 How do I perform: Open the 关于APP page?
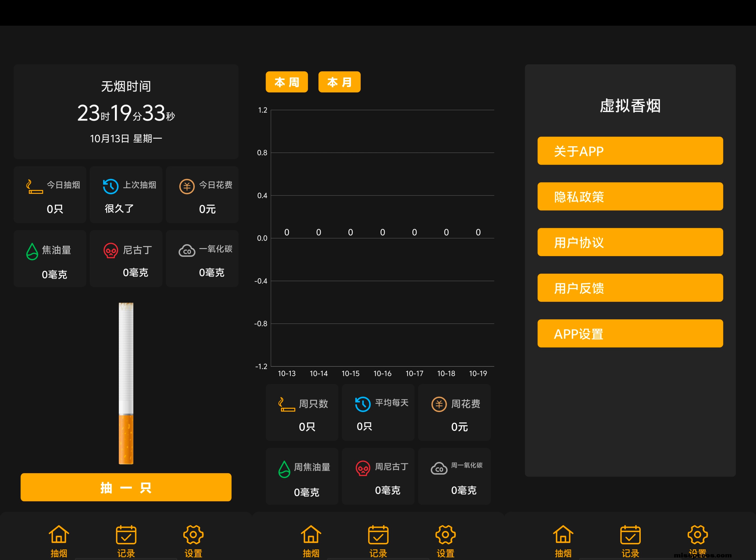click(x=630, y=151)
